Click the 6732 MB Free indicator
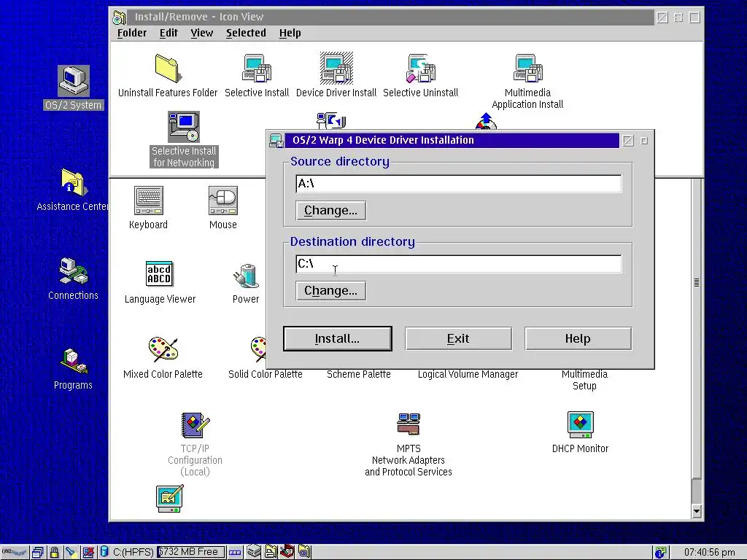The height and width of the screenshot is (560, 747). pos(190,552)
